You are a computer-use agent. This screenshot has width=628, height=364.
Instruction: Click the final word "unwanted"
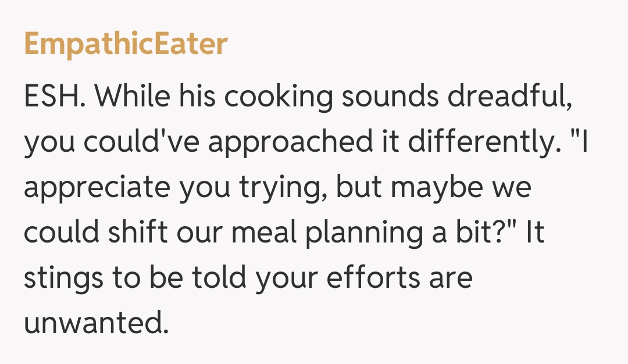(x=95, y=323)
